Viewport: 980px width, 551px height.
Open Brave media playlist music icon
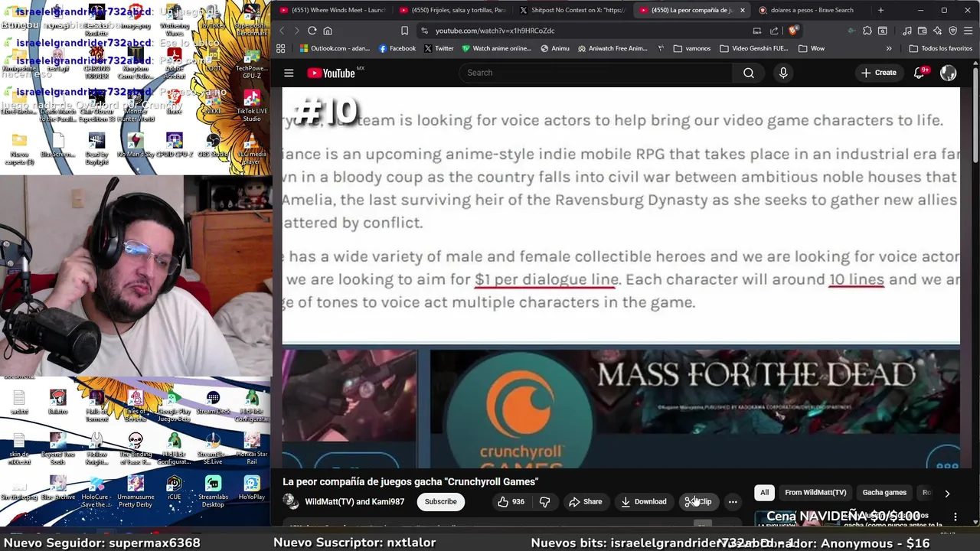(907, 31)
